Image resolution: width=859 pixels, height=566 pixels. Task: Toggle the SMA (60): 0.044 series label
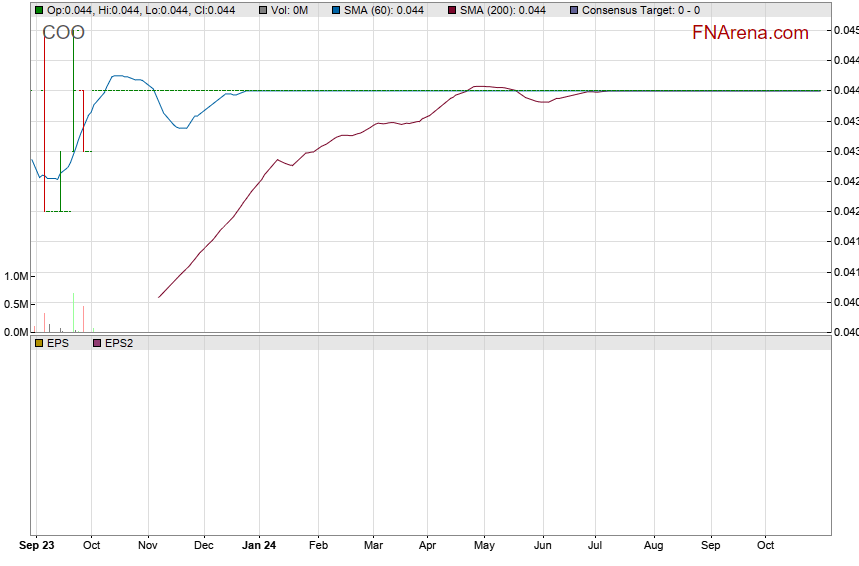[383, 10]
